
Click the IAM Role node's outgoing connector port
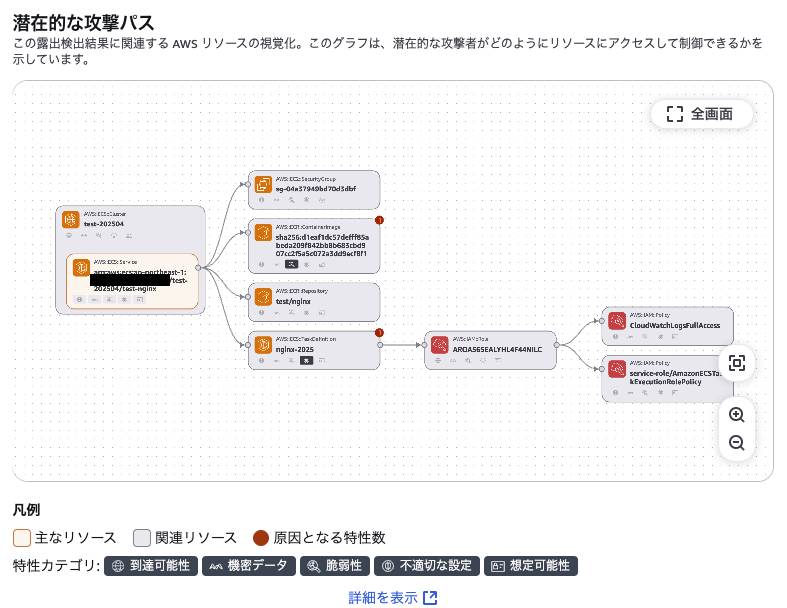tap(557, 345)
